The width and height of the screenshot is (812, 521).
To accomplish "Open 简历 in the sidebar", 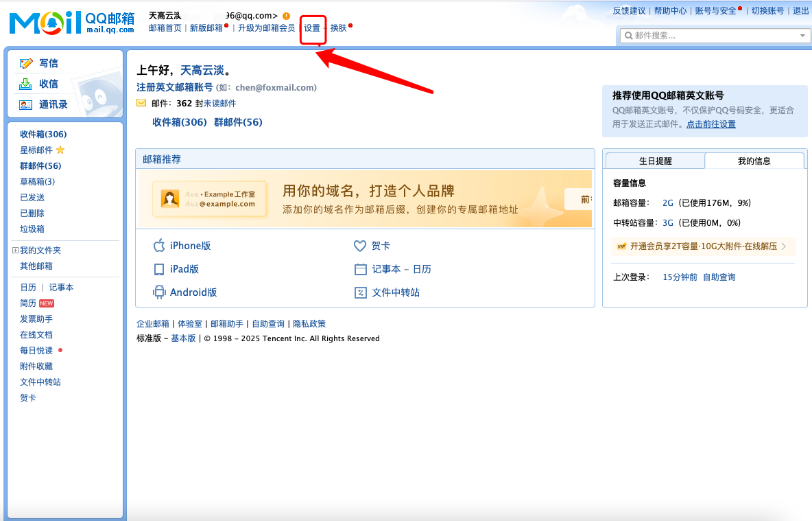I will 28,303.
